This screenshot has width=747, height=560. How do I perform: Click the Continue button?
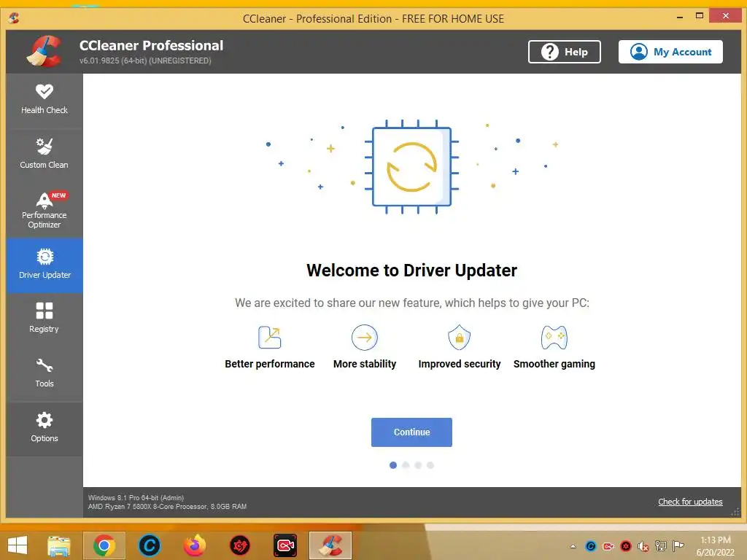point(411,432)
